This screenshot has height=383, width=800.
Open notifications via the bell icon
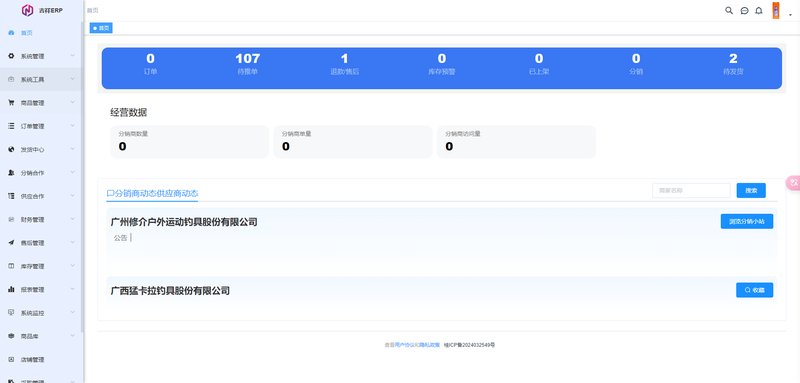click(x=759, y=11)
